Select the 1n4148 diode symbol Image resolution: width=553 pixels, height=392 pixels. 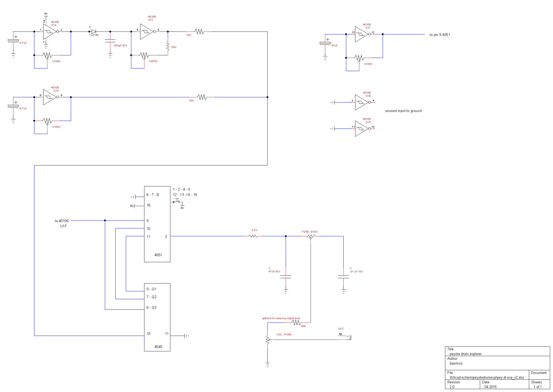[x=94, y=31]
